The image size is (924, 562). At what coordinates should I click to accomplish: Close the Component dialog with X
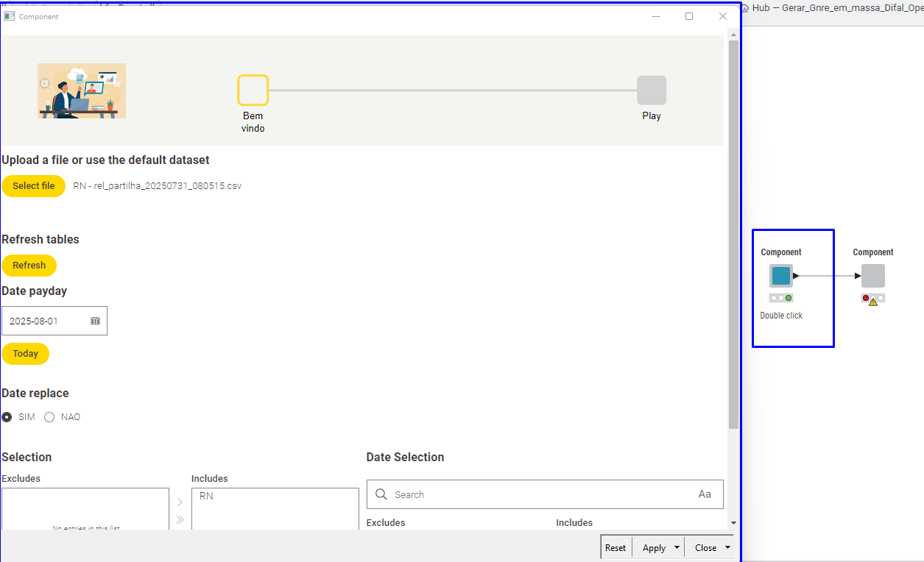tap(723, 16)
